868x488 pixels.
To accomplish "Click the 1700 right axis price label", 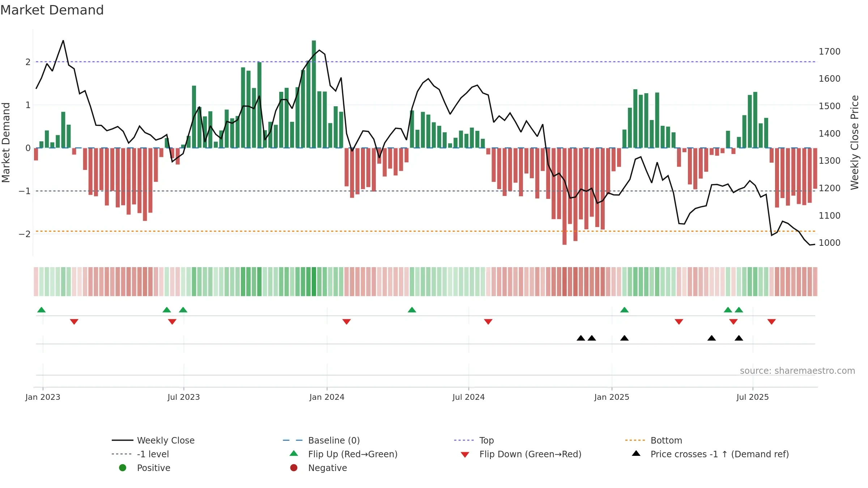I will click(830, 52).
